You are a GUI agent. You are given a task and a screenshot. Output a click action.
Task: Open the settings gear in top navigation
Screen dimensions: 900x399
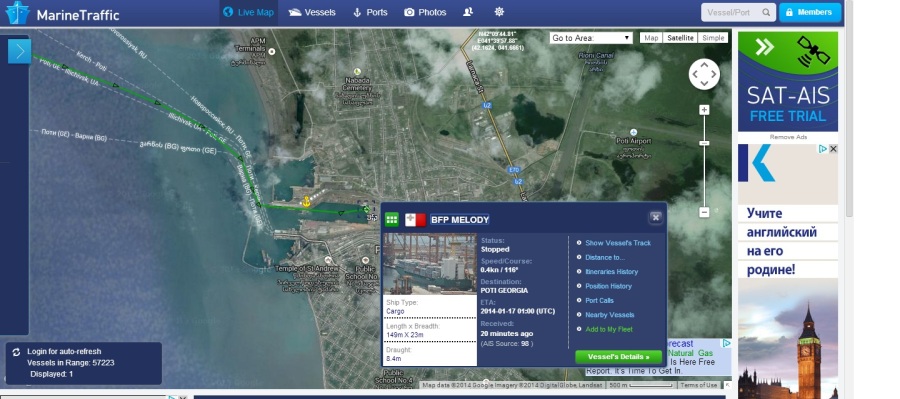click(x=499, y=12)
